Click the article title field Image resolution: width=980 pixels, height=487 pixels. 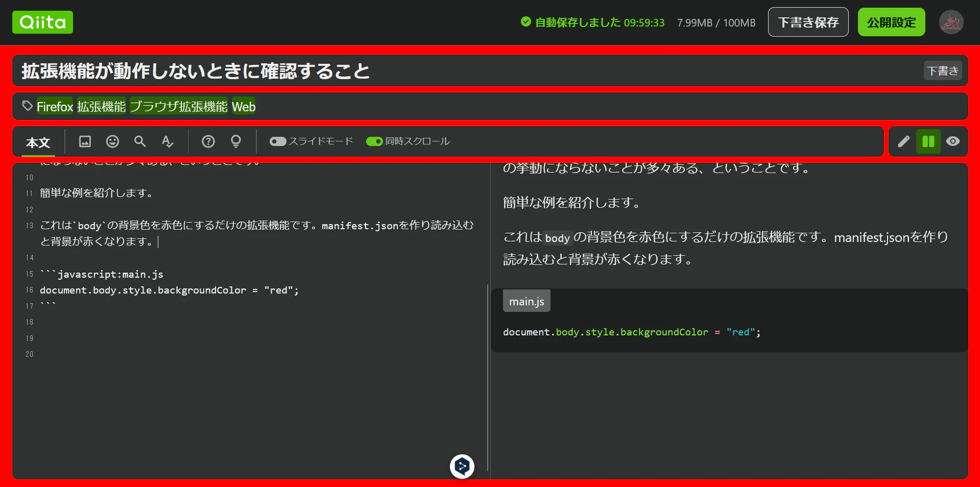[x=490, y=71]
